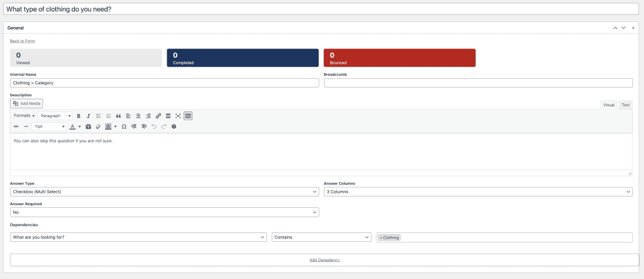This screenshot has width=644, height=279.
Task: Open the 11pt font size dropdown
Action: click(x=49, y=127)
